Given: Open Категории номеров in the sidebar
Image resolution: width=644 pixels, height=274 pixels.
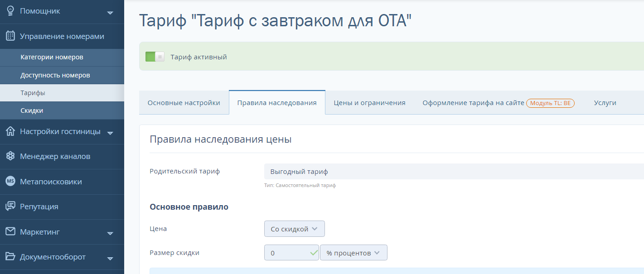Looking at the screenshot, I should click(x=62, y=58).
